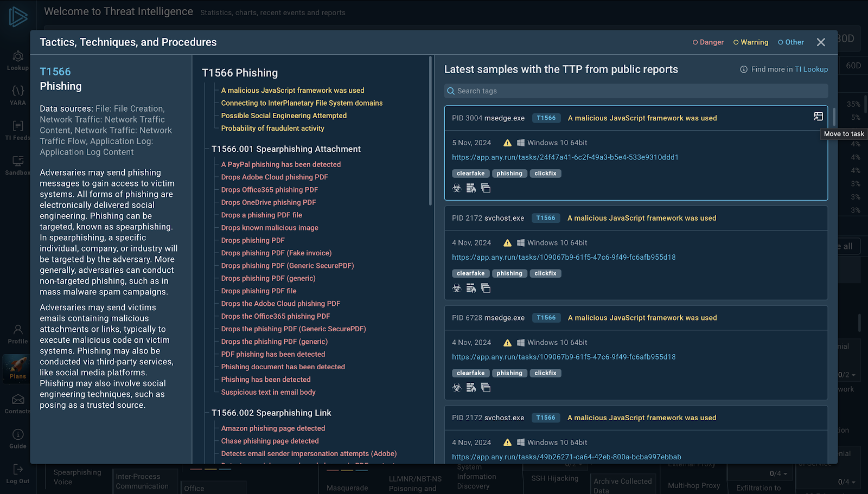Click the biohazard icon in PID 3004 card
Screen dimensions: 868x494
(457, 188)
